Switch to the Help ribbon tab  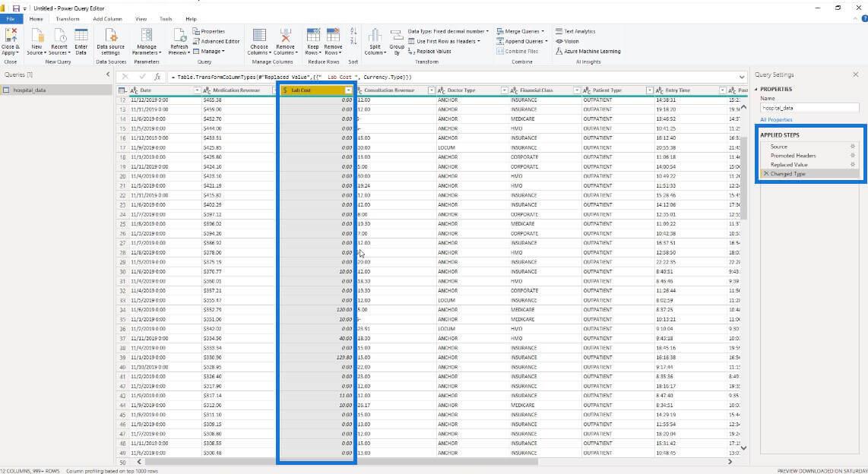pos(191,19)
